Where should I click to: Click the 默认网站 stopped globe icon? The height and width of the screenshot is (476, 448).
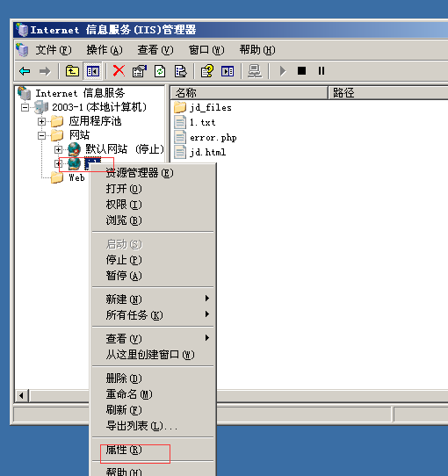coord(74,149)
